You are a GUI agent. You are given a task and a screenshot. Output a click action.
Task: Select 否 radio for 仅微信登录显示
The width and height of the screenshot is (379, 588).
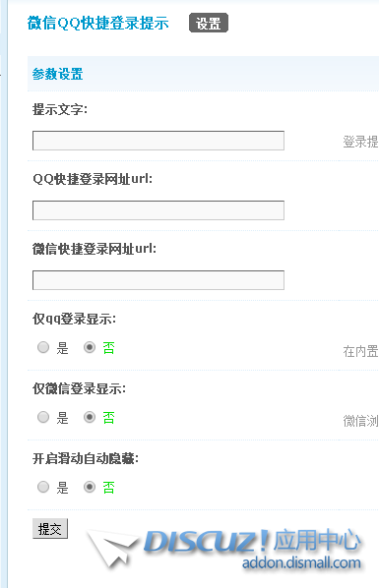(x=90, y=417)
